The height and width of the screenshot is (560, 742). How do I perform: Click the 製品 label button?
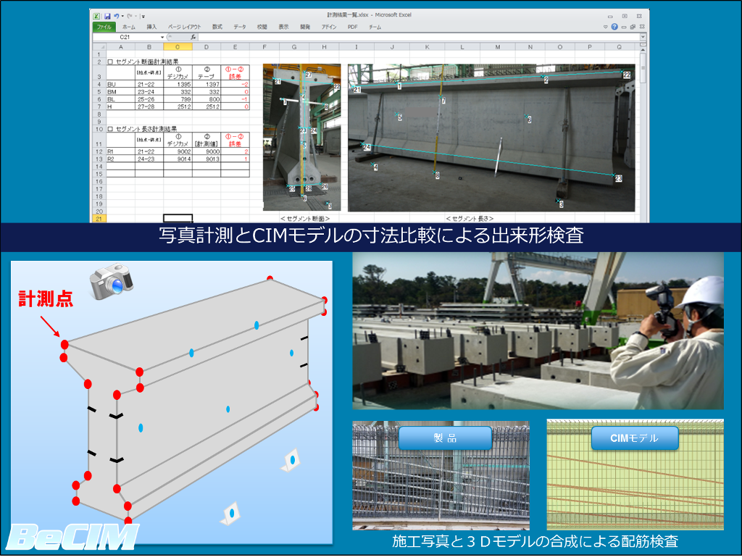click(444, 438)
